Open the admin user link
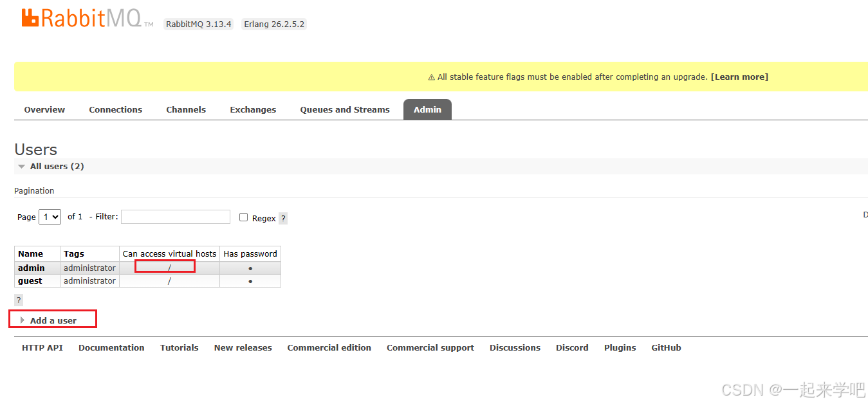The height and width of the screenshot is (404, 868). click(32, 268)
